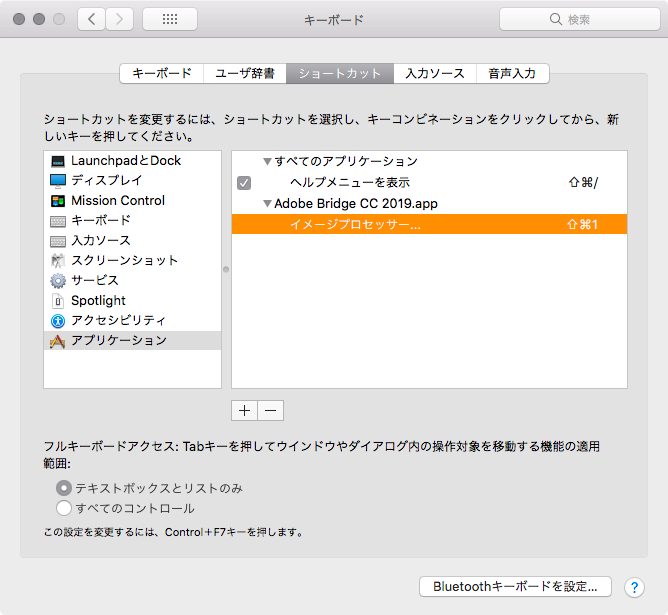The image size is (668, 615).
Task: Collapse Adobe Bridge CC 2019.app triangle
Action: 267,204
